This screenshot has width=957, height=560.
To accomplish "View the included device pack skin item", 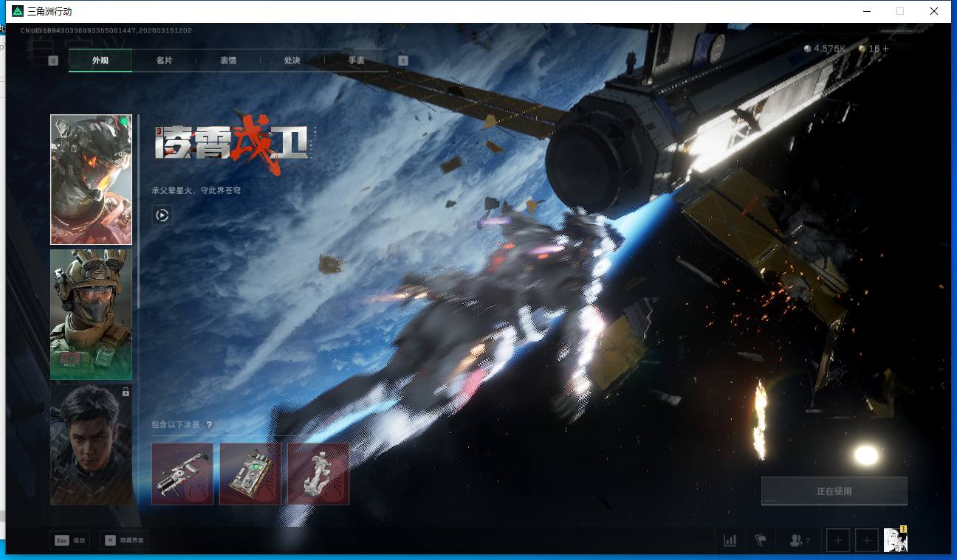I will click(250, 474).
